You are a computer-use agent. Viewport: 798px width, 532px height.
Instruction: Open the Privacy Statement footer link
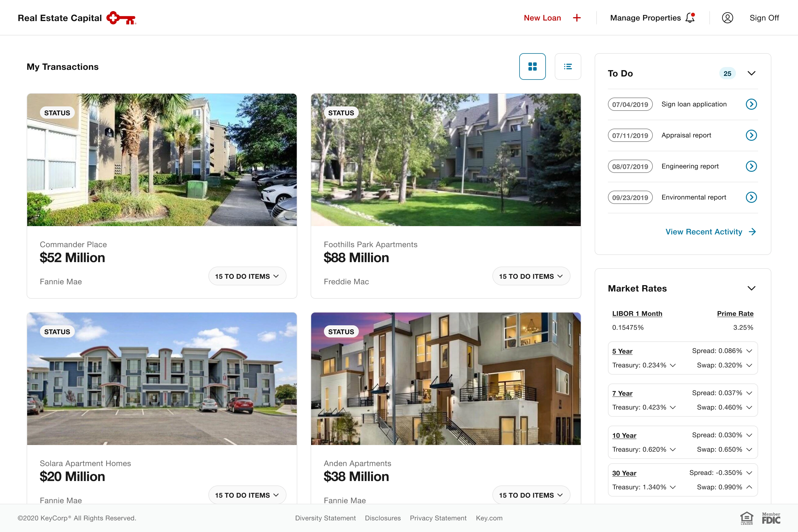point(438,518)
